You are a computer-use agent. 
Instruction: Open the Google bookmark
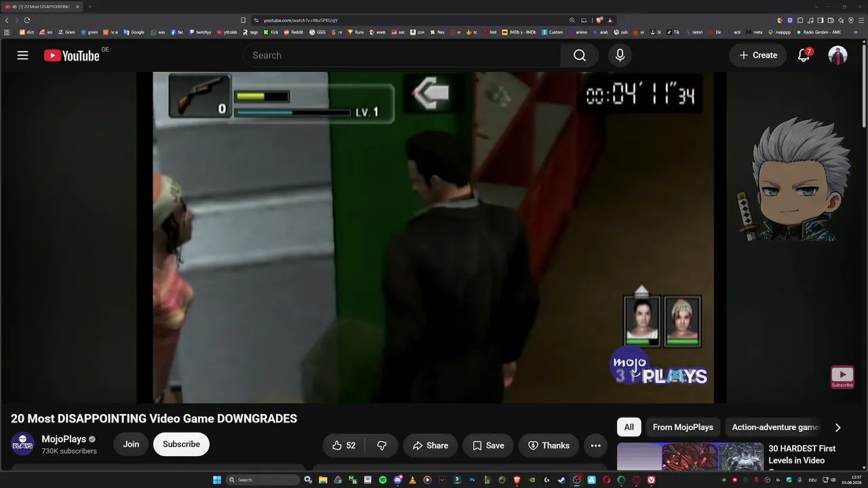tap(134, 32)
